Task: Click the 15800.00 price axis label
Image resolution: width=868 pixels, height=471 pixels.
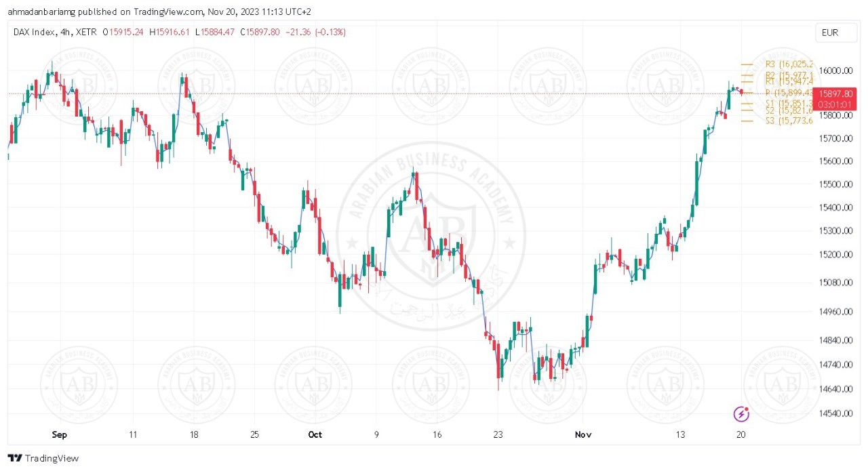Action: 835,115
